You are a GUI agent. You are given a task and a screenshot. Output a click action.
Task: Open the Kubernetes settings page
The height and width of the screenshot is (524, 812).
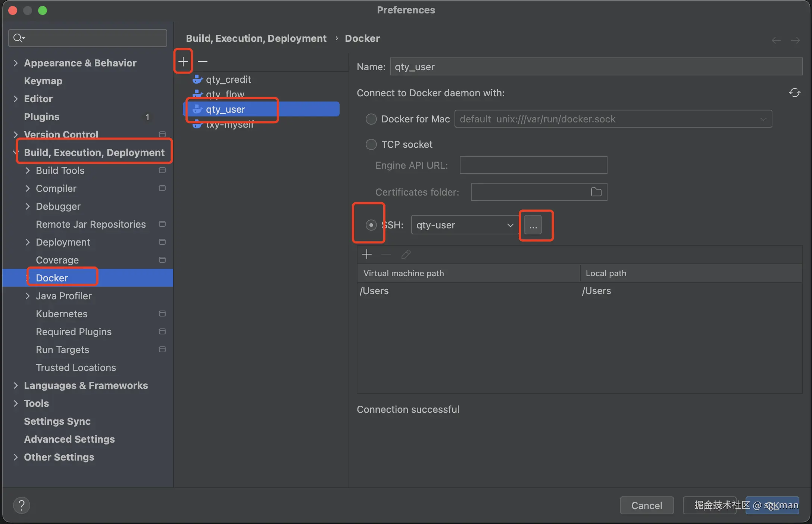[x=62, y=314]
